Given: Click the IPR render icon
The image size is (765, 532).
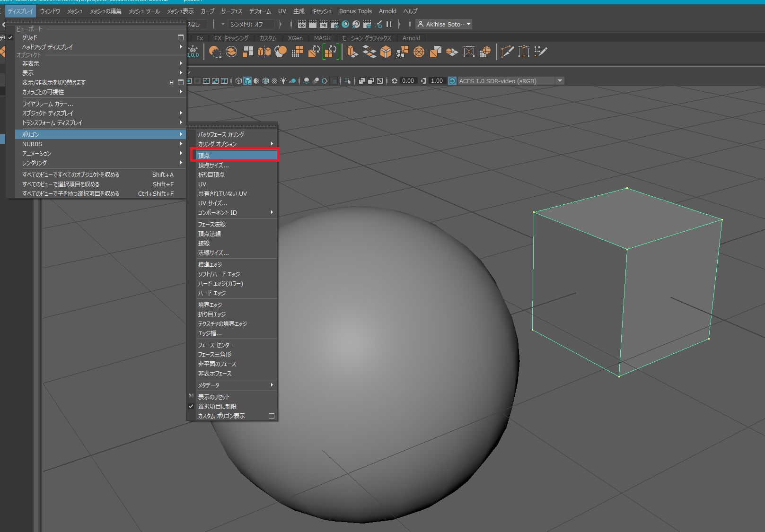Looking at the screenshot, I should click(x=324, y=24).
